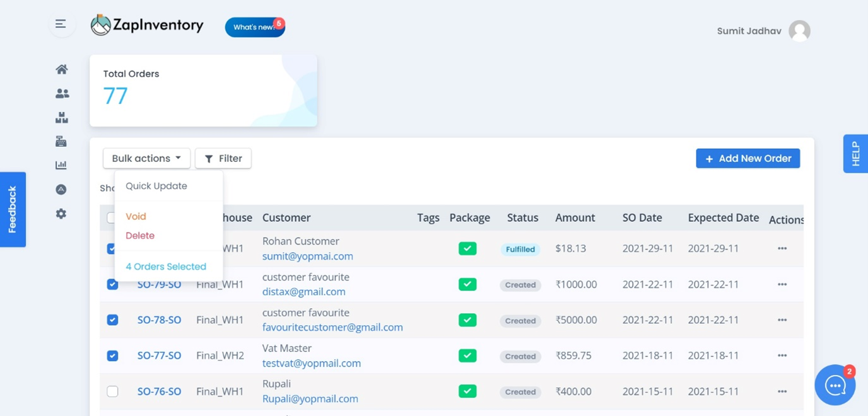Open the actions ellipsis for SO-79-SO row

782,284
